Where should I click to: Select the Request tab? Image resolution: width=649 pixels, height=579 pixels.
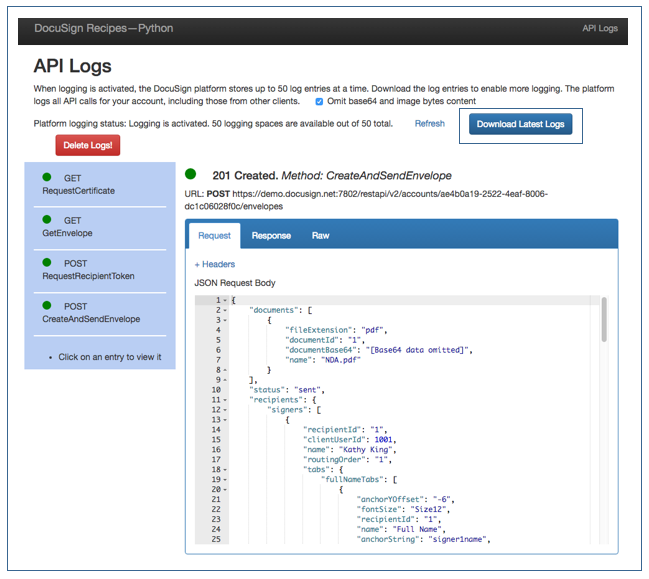(x=214, y=235)
